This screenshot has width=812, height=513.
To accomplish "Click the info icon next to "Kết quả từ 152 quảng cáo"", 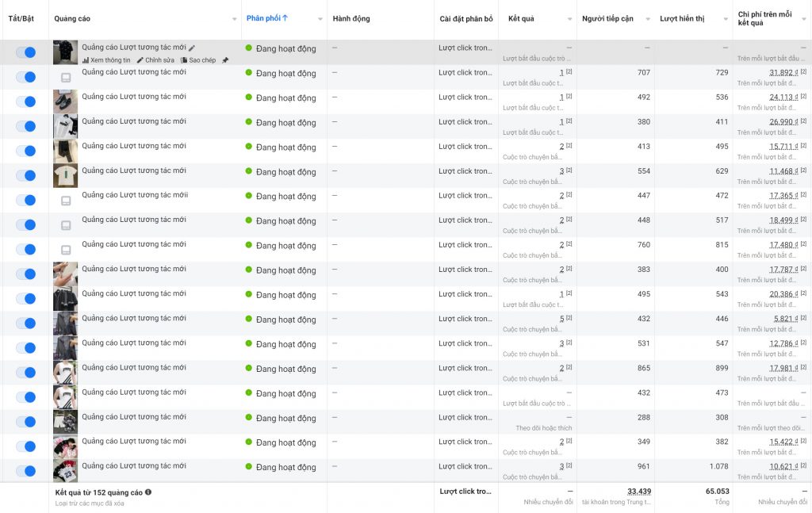I will point(148,492).
